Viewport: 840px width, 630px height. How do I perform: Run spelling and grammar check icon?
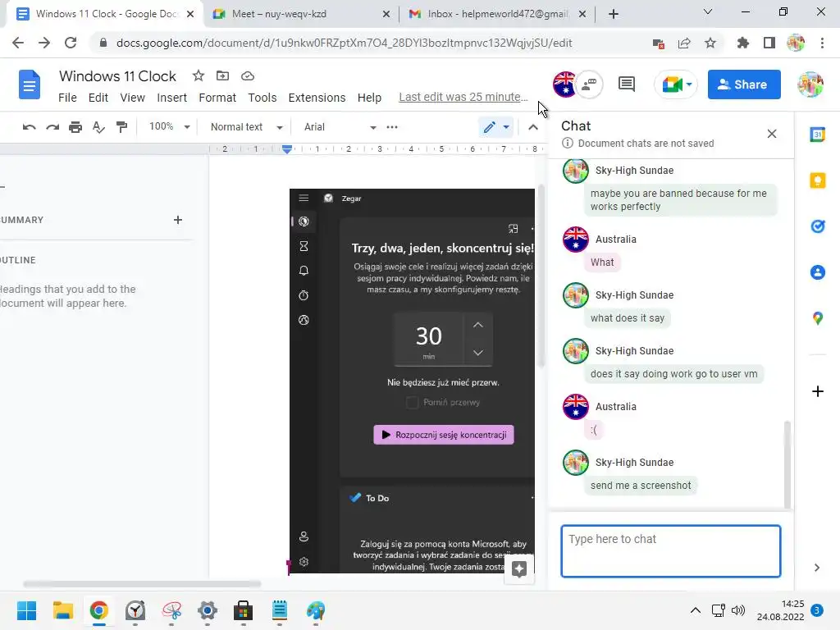click(98, 127)
